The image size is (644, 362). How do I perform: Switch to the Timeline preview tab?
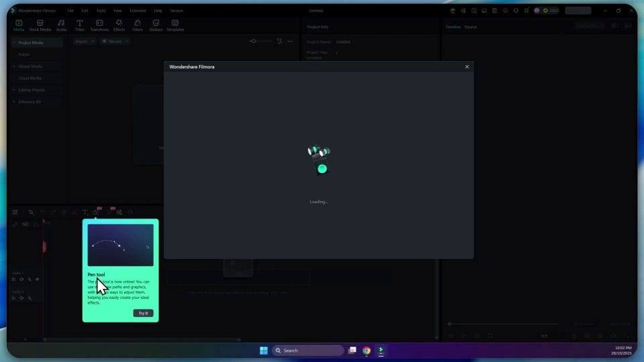pyautogui.click(x=453, y=27)
